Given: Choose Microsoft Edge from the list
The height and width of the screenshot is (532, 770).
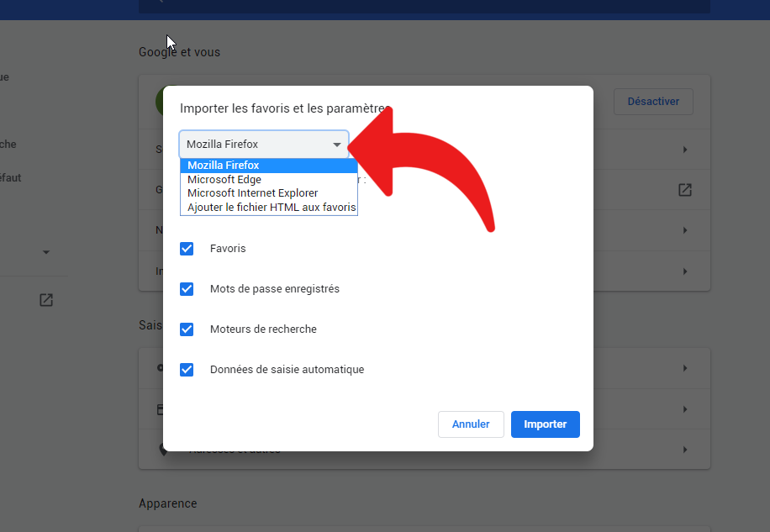Looking at the screenshot, I should (x=269, y=180).
